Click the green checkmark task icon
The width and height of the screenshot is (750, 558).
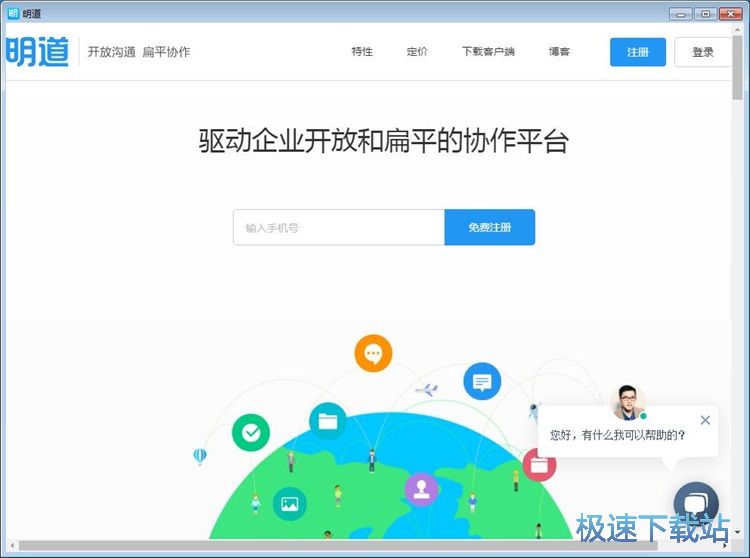251,433
